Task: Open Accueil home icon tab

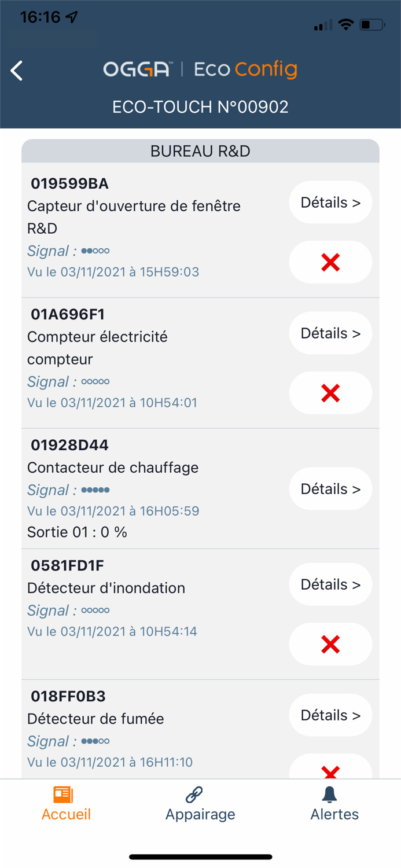Action: coord(66,803)
